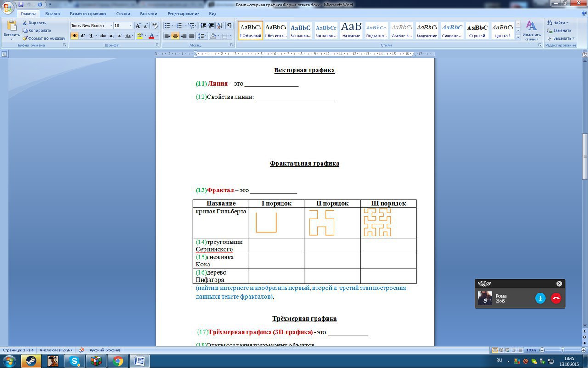This screenshot has width=588, height=368.
Task: Apply strikethrough formatting icon
Action: click(x=103, y=36)
